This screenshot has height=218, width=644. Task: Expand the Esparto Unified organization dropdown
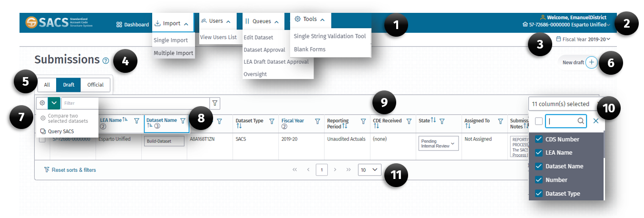566,24
